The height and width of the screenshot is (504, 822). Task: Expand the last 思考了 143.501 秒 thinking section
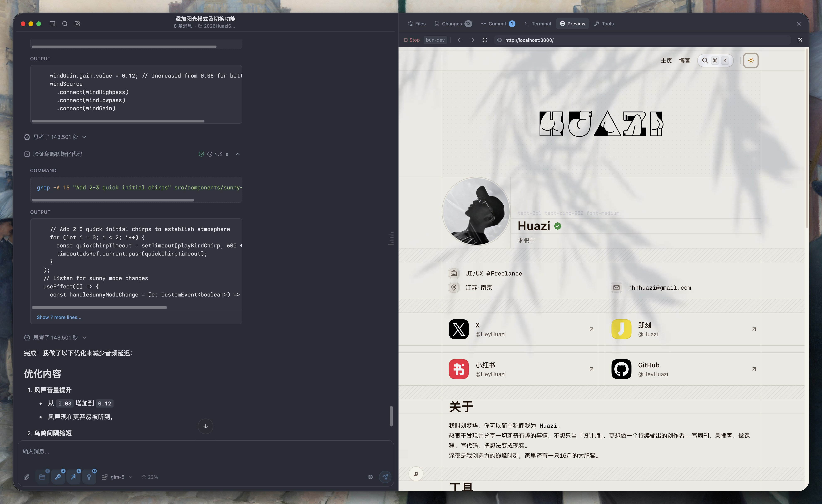click(84, 337)
